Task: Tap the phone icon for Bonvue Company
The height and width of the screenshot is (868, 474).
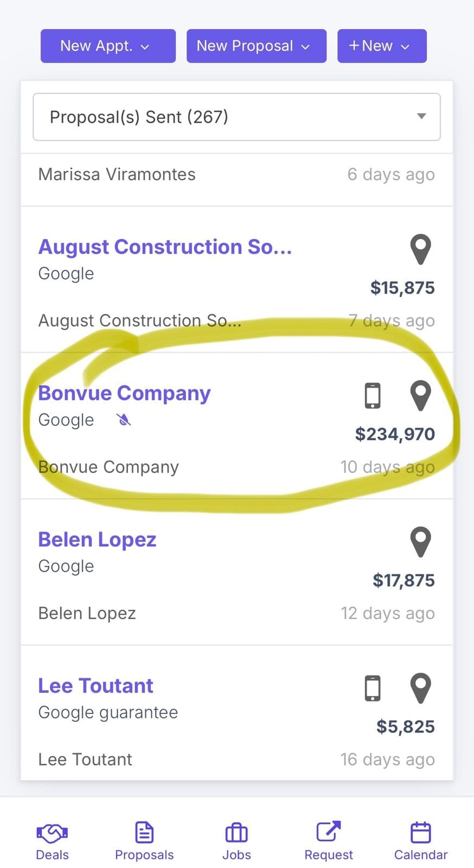Action: pyautogui.click(x=373, y=395)
